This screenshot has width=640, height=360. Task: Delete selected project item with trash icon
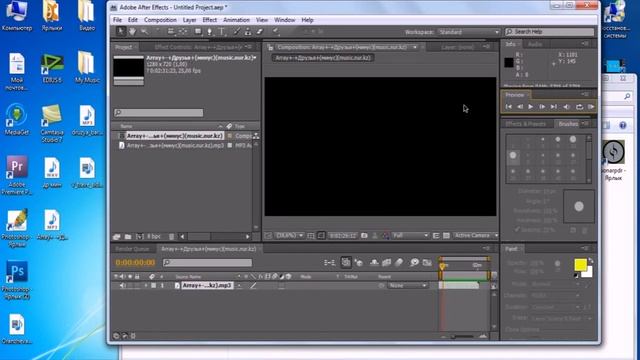pos(171,236)
